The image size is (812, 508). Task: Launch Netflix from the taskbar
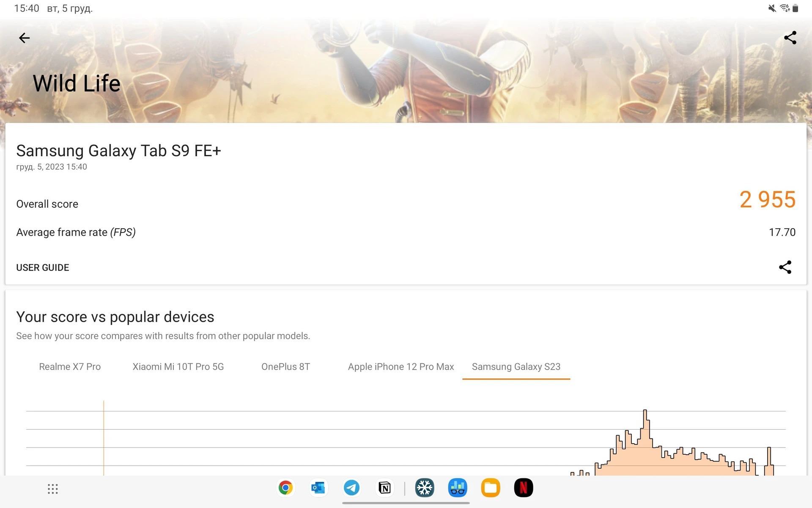click(523, 488)
